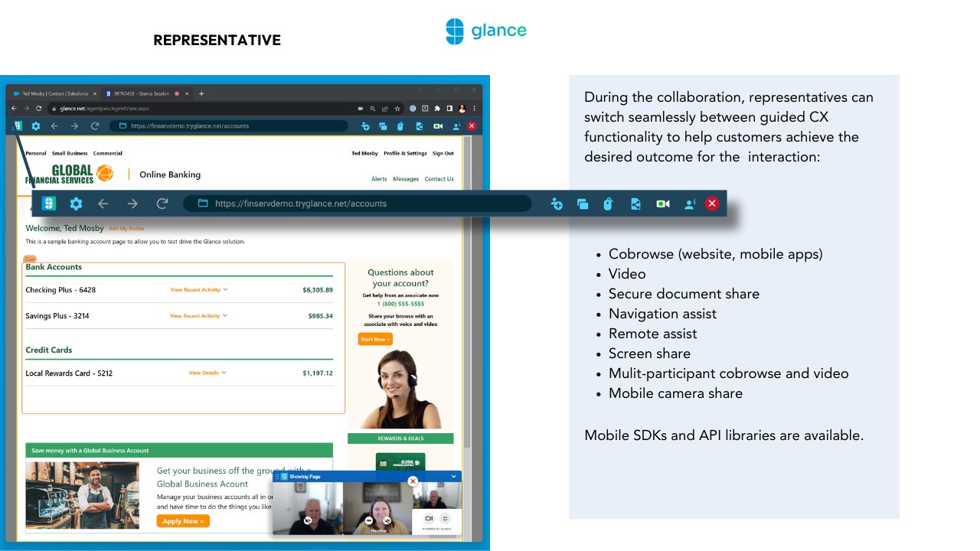The height and width of the screenshot is (551, 980).
Task: Enable remote control mouse icon in enlarged toolbar
Action: tap(608, 204)
